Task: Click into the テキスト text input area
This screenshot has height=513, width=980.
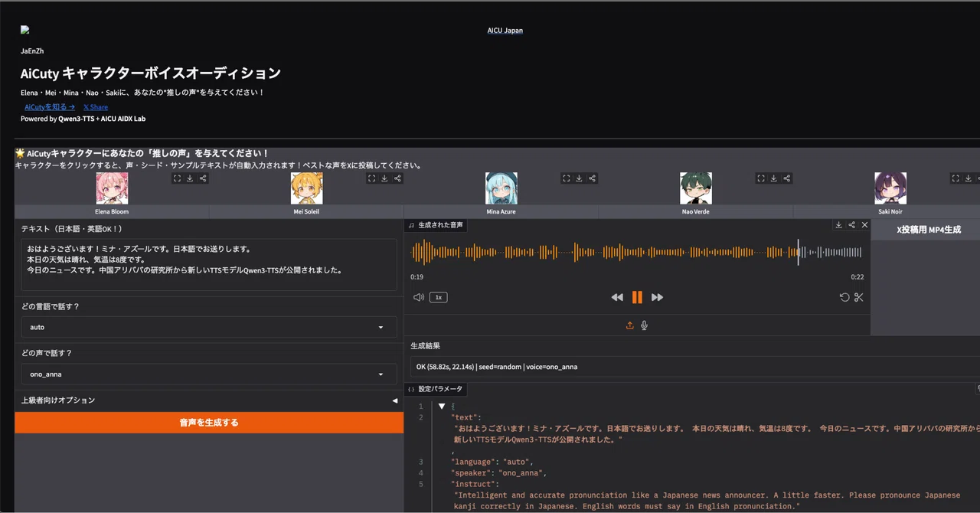Action: click(x=209, y=264)
